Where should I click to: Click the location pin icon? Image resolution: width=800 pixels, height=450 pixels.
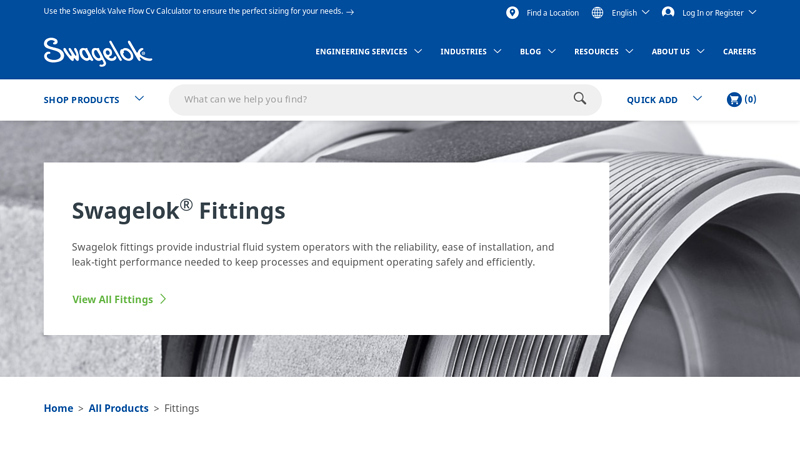[x=512, y=13]
